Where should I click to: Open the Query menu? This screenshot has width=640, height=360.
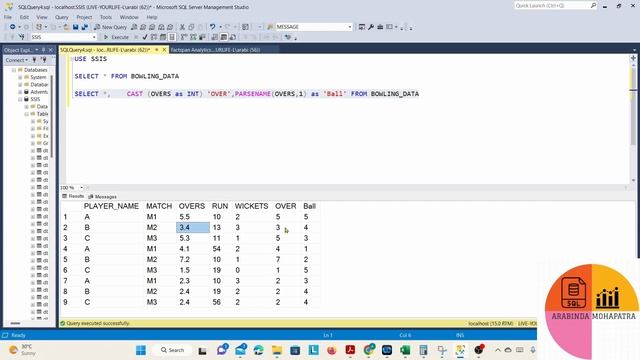tap(62, 17)
